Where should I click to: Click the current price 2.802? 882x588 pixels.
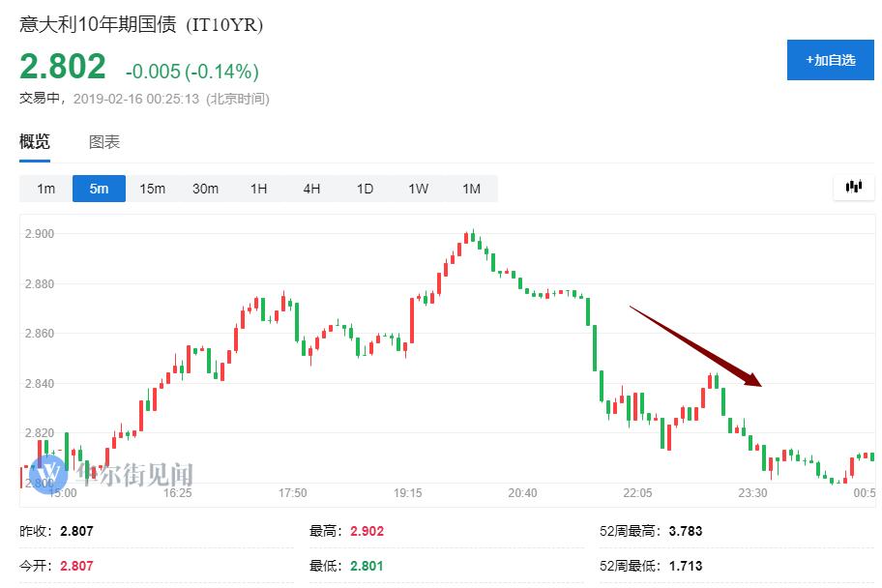[63, 67]
